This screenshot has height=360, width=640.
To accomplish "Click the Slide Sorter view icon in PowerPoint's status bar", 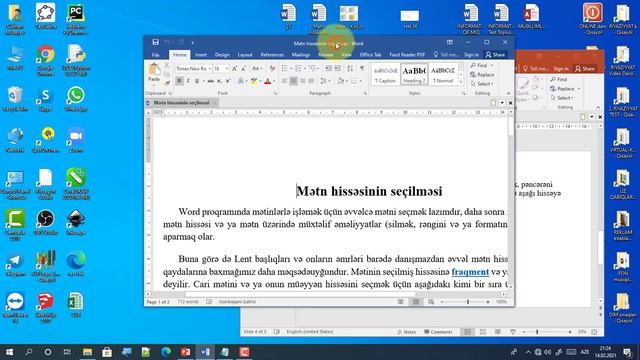I will click(x=483, y=332).
